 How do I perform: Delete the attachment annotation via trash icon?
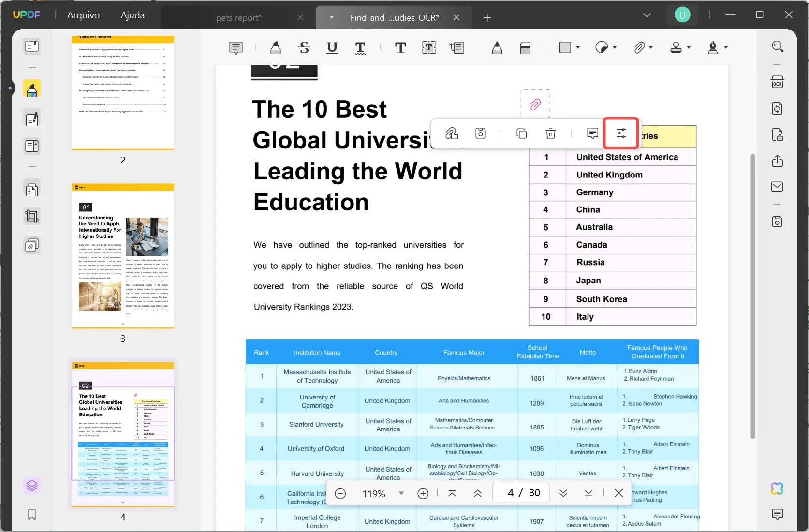point(551,133)
